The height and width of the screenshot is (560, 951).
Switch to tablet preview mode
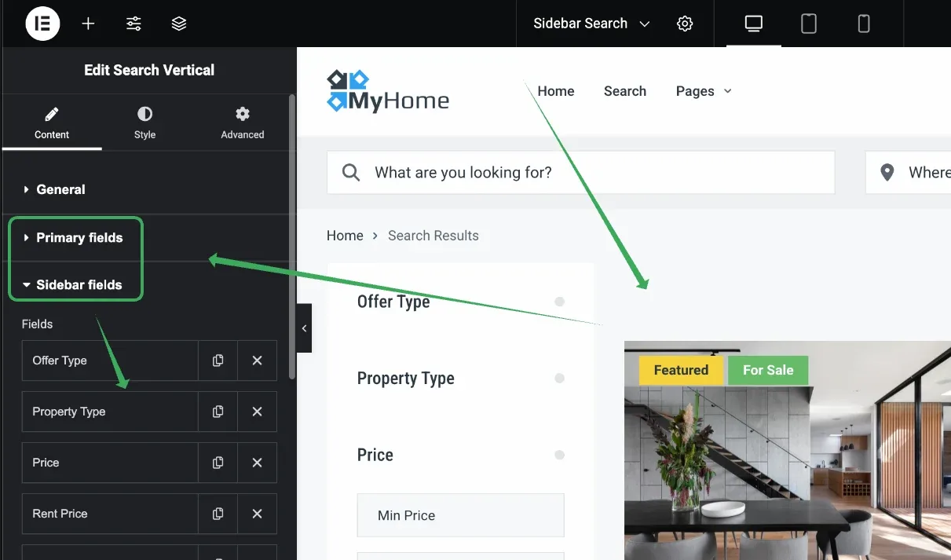809,24
